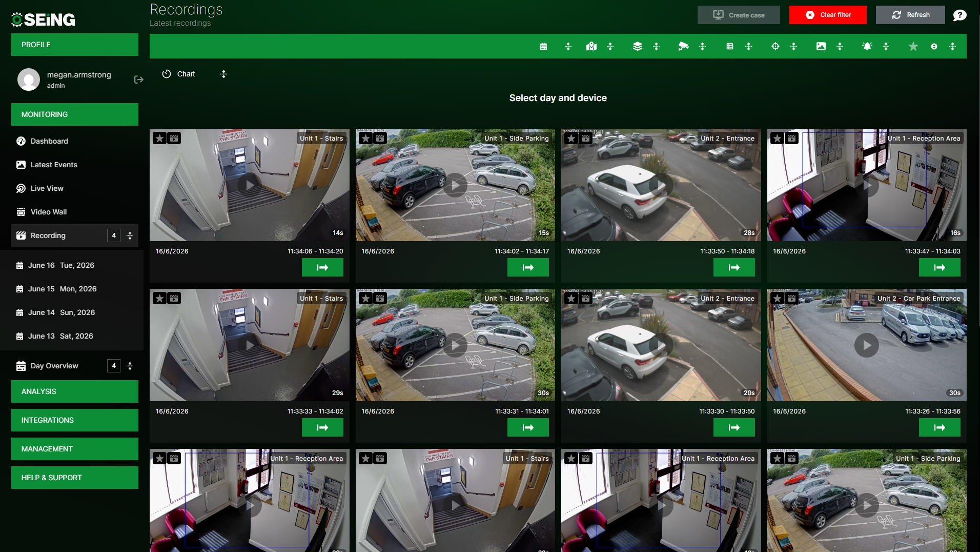Expand the crosshair filter panel arrows

(x=793, y=46)
